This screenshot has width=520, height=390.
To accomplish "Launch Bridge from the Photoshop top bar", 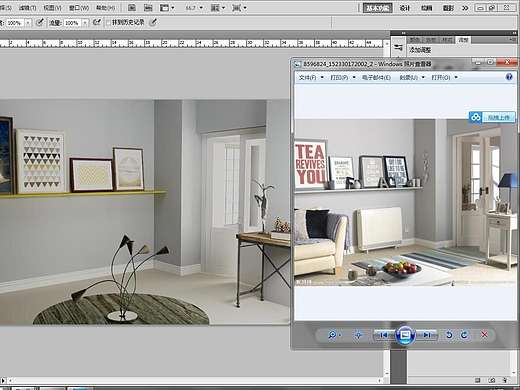I will click(132, 7).
